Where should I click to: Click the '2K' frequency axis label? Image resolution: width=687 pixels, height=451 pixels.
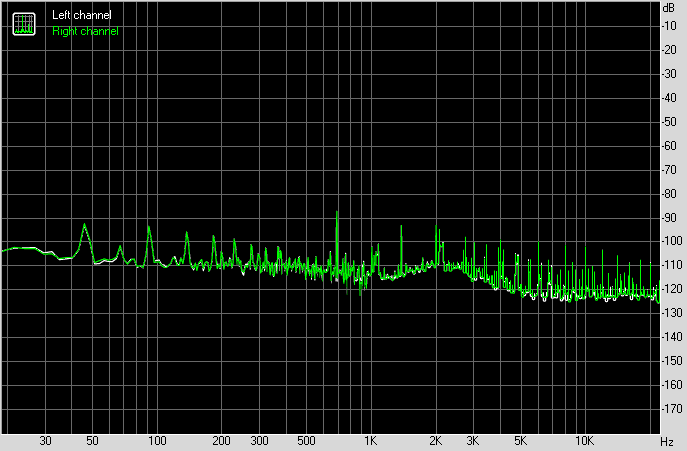[x=435, y=441]
